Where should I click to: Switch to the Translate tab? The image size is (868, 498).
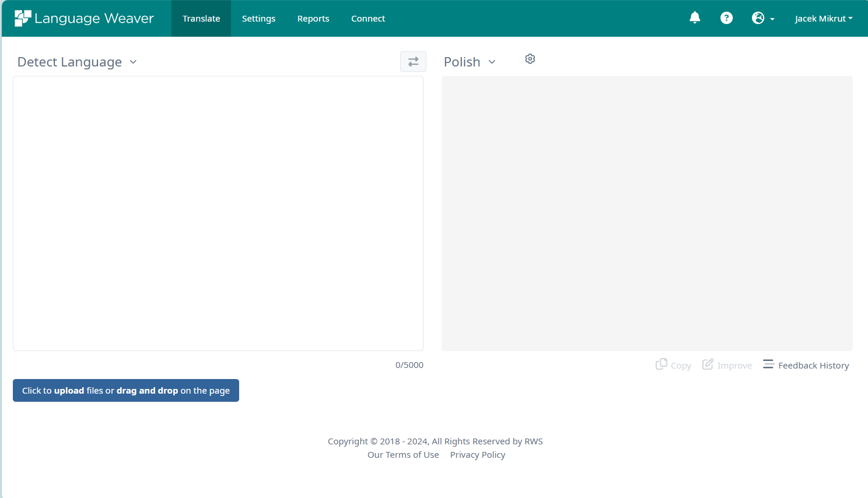coord(201,18)
